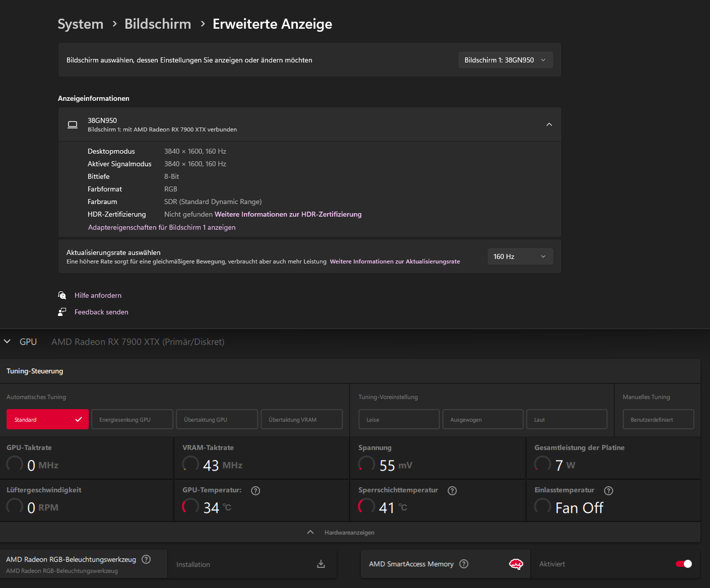Click the monitor icon beside 38GN950
The width and height of the screenshot is (710, 588).
click(73, 124)
